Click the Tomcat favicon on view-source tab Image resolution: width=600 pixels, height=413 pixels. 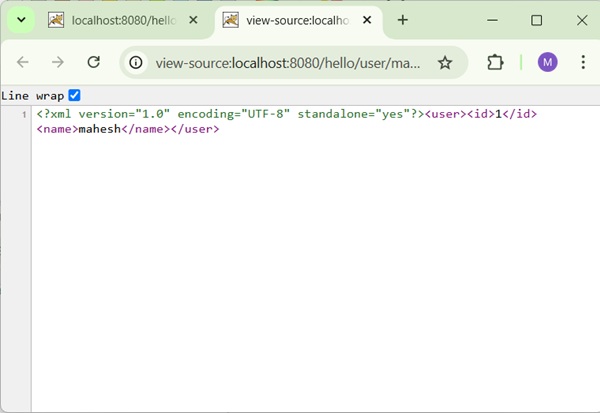click(x=230, y=20)
